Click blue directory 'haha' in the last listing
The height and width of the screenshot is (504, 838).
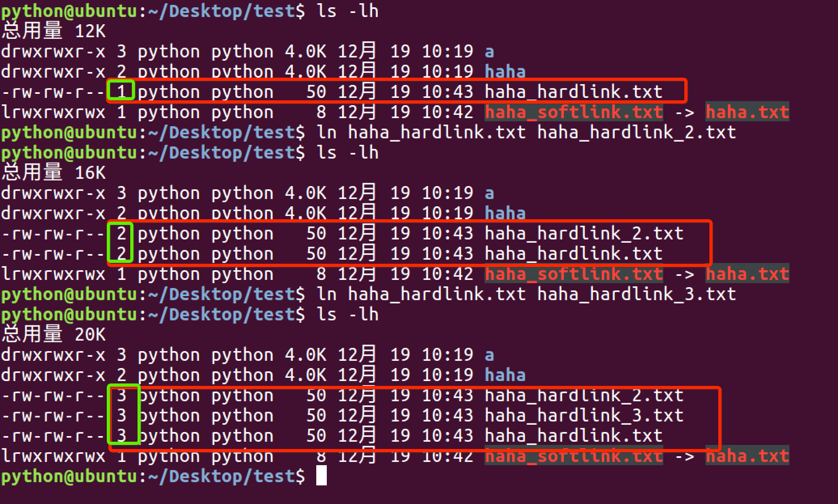click(505, 375)
